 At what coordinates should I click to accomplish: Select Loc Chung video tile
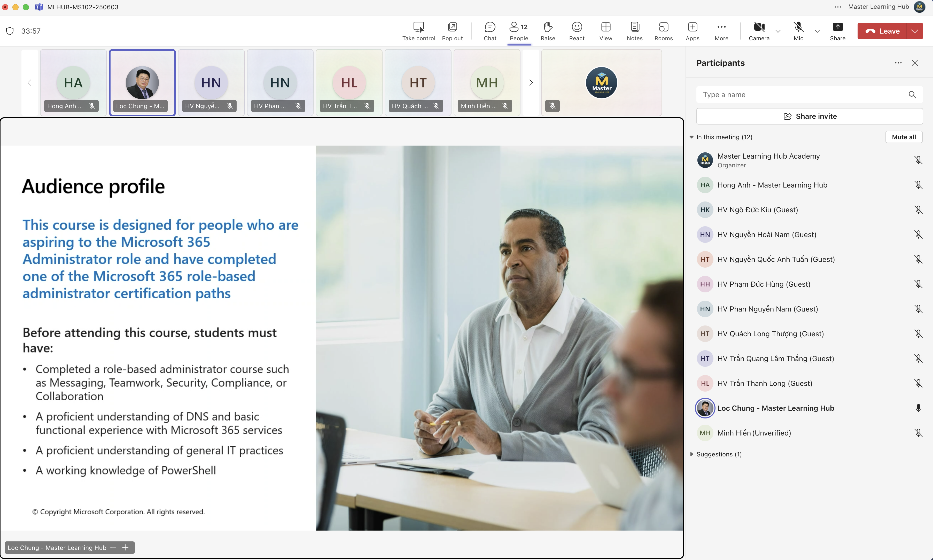pos(142,83)
